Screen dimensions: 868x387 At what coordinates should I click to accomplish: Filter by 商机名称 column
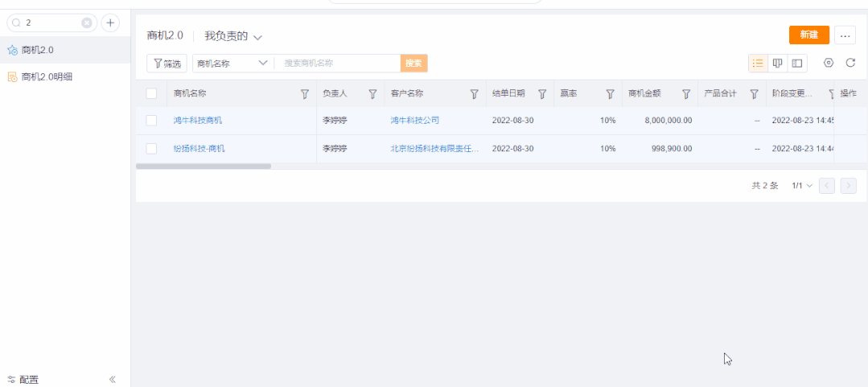[304, 94]
